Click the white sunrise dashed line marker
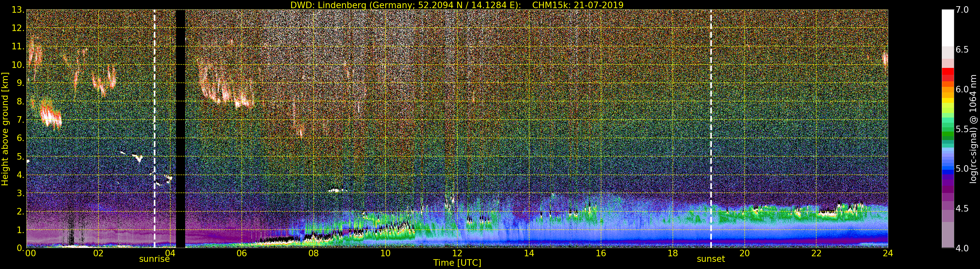The image size is (980, 269). click(154, 129)
